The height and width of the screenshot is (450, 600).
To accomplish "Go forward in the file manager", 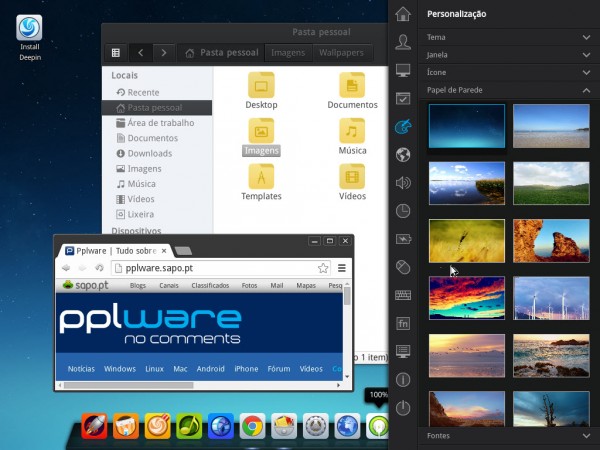I will pyautogui.click(x=164, y=53).
